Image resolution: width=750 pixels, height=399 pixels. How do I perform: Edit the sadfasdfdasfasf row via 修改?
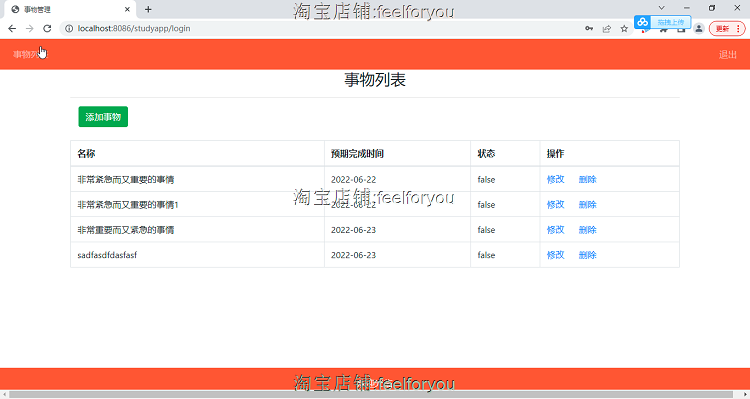click(x=555, y=255)
